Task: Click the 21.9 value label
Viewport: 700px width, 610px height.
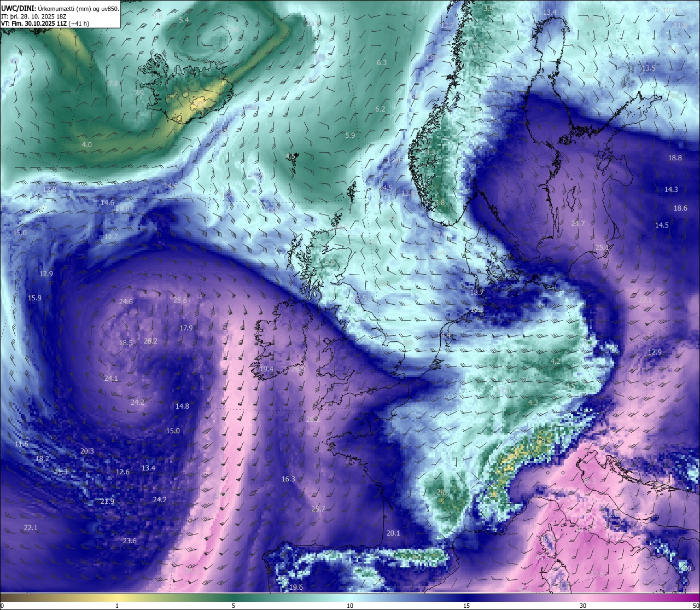Action: pyautogui.click(x=107, y=501)
